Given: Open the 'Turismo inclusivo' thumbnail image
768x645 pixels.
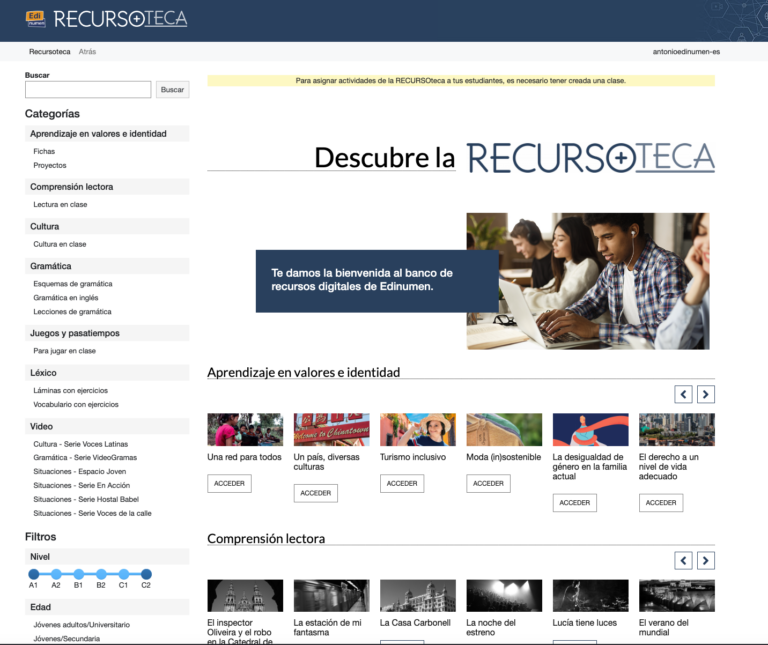Looking at the screenshot, I should tap(417, 430).
